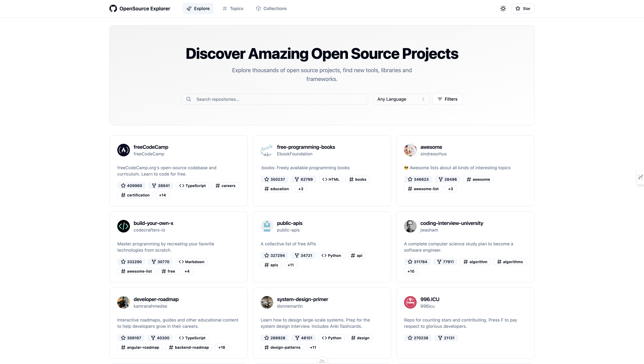Click the fork icon showing 38941
This screenshot has width=644, height=364.
[154, 186]
